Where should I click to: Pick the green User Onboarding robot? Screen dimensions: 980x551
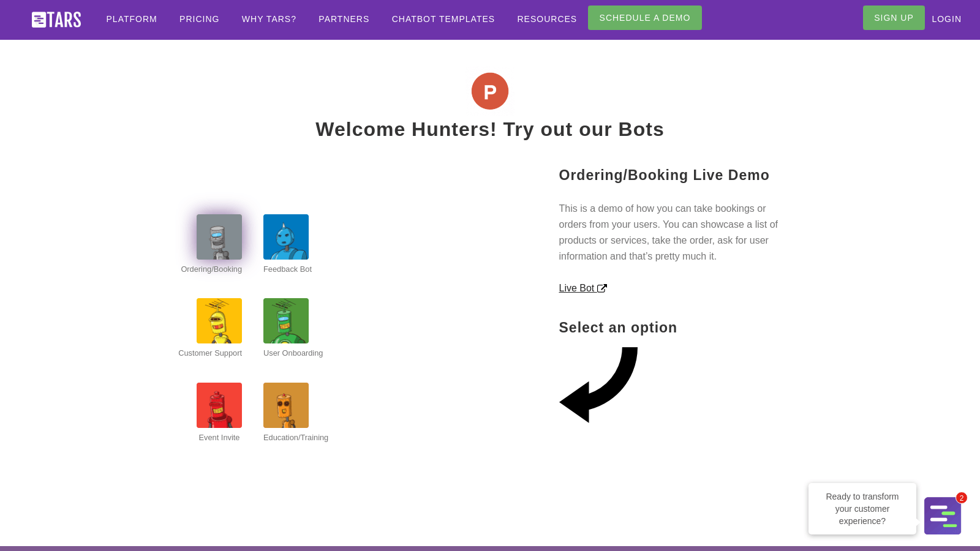coord(286,321)
